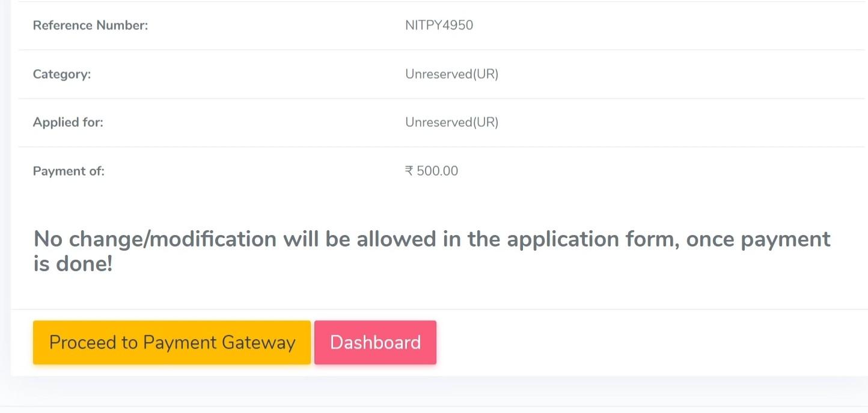This screenshot has width=868, height=413.
Task: Click the Reference Number label
Action: (x=90, y=25)
